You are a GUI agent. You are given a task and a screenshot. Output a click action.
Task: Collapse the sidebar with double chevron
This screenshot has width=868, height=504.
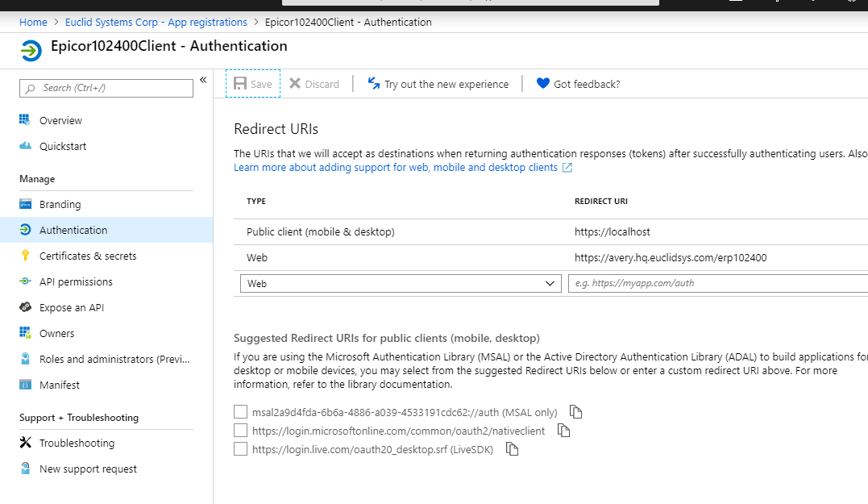click(203, 80)
